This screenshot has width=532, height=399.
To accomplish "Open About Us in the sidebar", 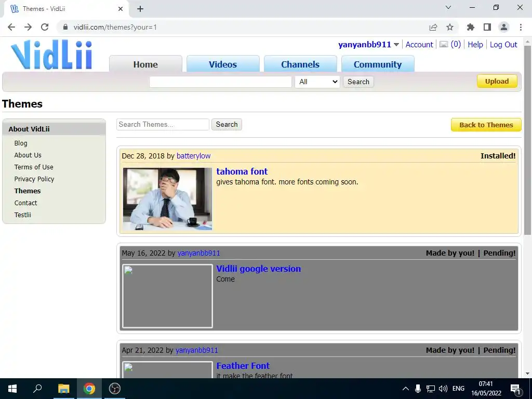I will tap(28, 155).
